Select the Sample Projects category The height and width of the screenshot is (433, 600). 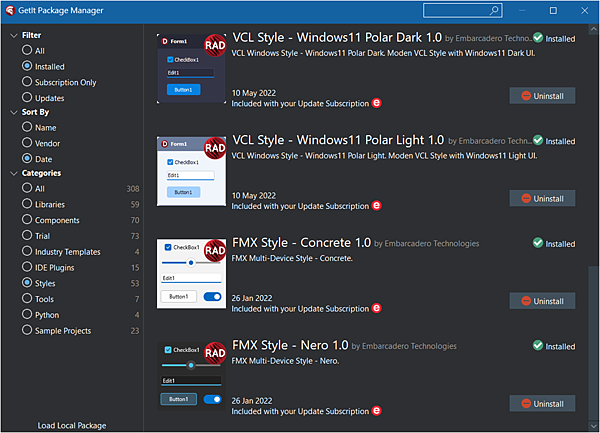27,330
